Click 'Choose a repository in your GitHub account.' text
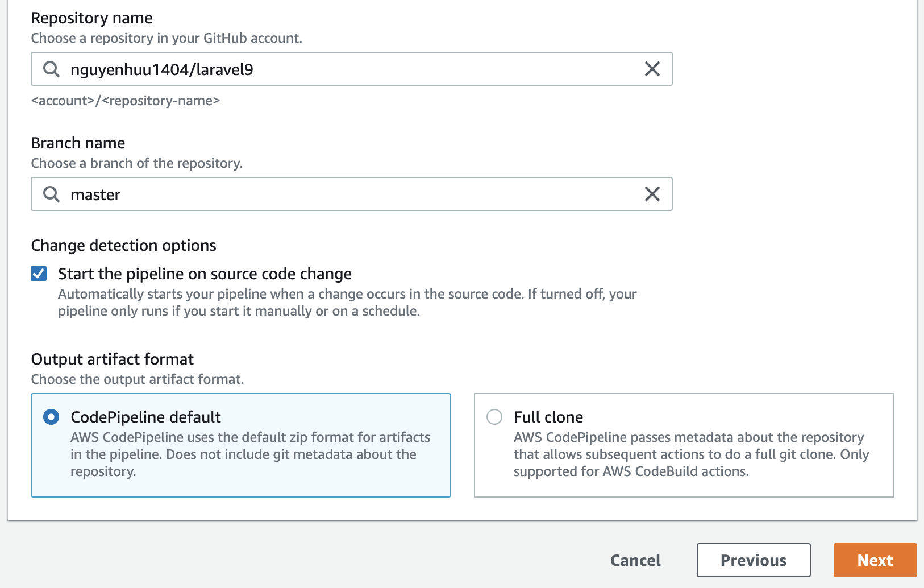The width and height of the screenshot is (924, 588). click(x=167, y=38)
